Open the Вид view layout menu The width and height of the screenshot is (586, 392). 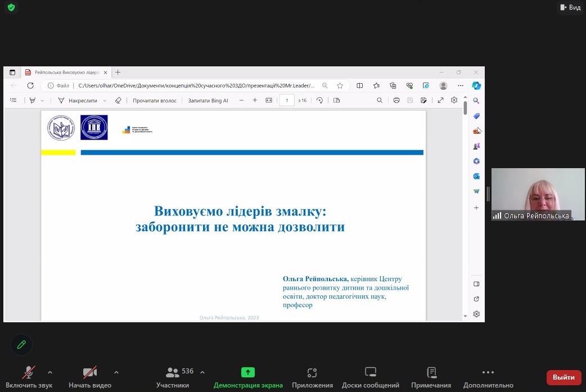pos(570,7)
